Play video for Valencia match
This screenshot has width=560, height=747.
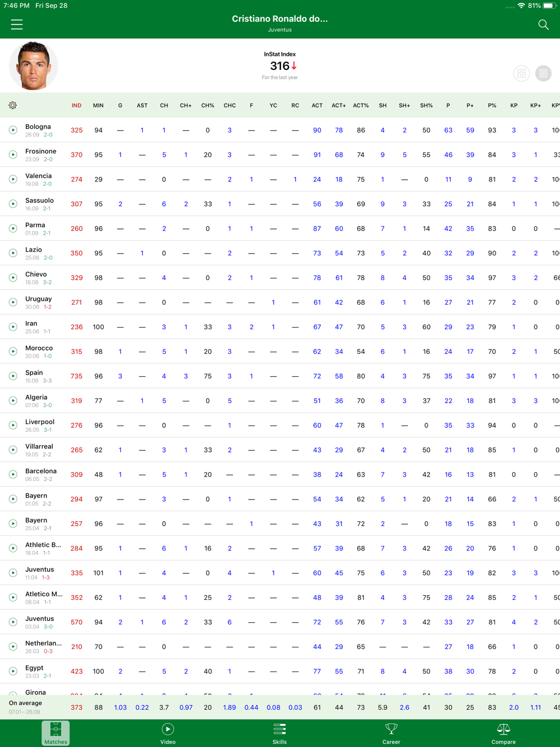13,179
